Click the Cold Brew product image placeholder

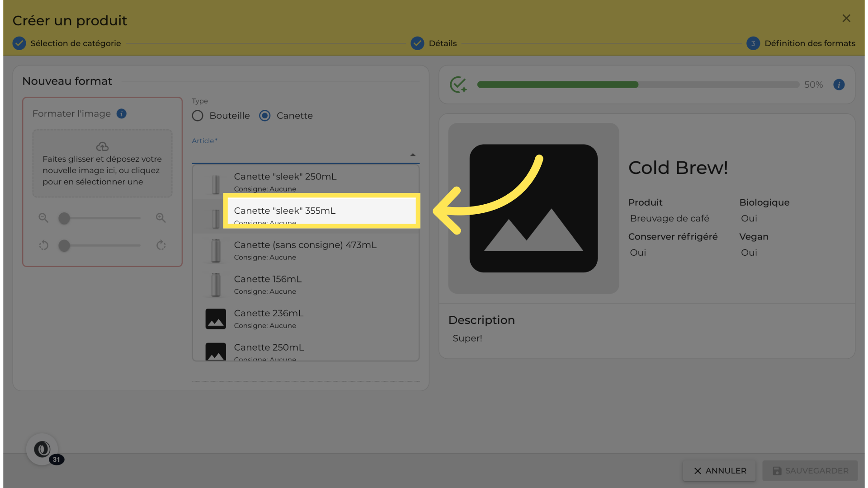pos(533,208)
